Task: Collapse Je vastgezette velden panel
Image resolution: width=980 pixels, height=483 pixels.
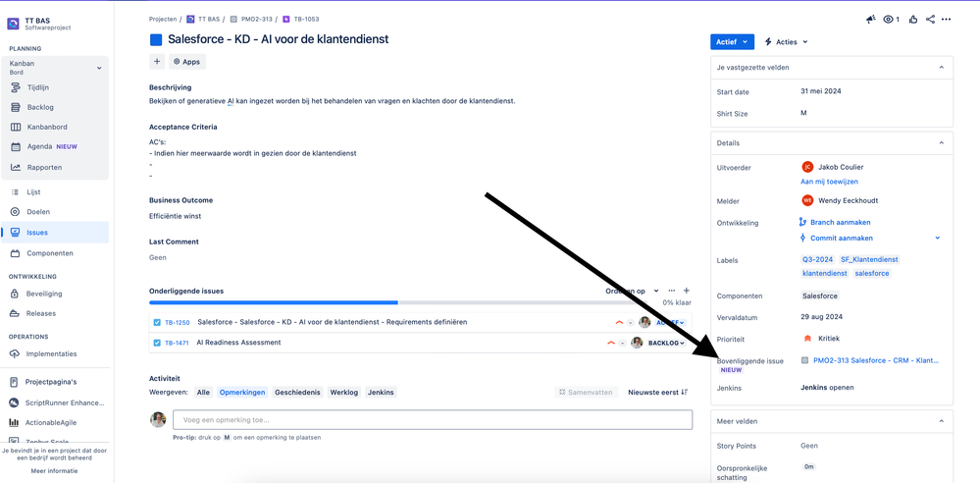Action: pyautogui.click(x=941, y=67)
